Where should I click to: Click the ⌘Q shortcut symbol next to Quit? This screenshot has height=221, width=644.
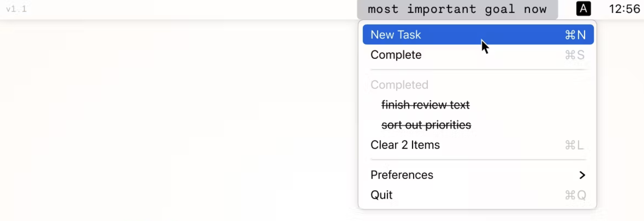click(x=575, y=195)
